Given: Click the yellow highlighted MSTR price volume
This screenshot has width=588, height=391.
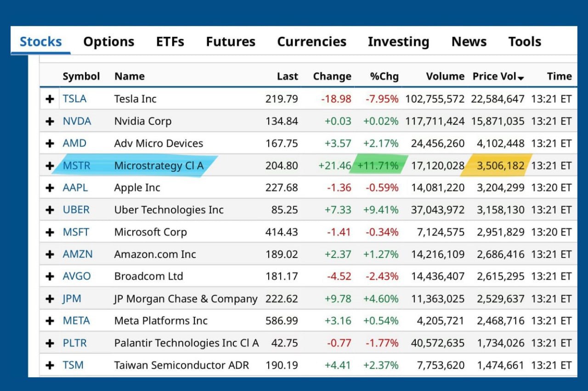Looking at the screenshot, I should click(501, 166).
